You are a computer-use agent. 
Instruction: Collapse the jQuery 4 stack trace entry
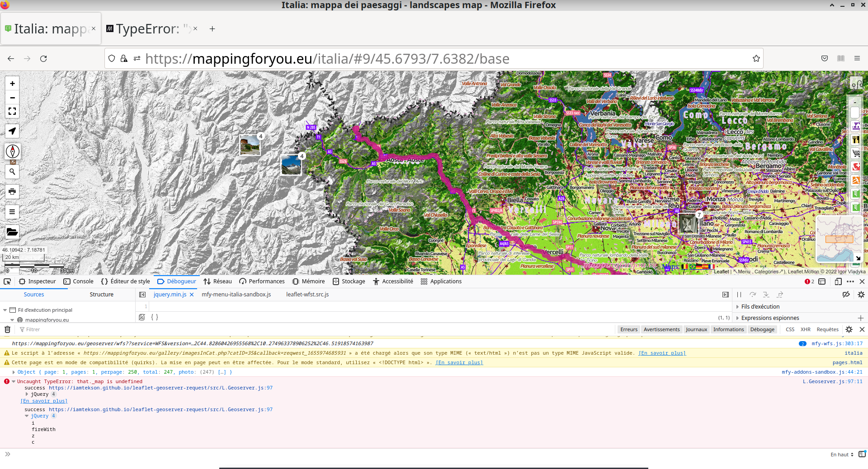click(x=27, y=416)
